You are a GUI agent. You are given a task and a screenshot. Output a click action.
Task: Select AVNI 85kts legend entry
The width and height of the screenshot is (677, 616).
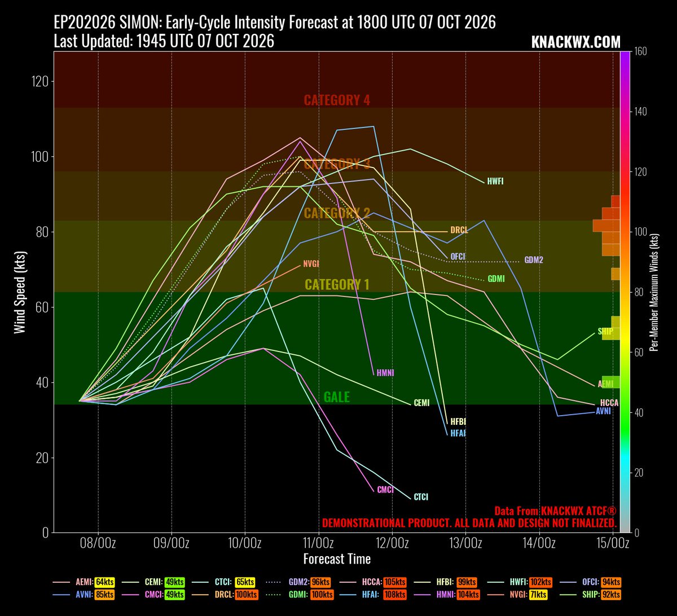83,593
